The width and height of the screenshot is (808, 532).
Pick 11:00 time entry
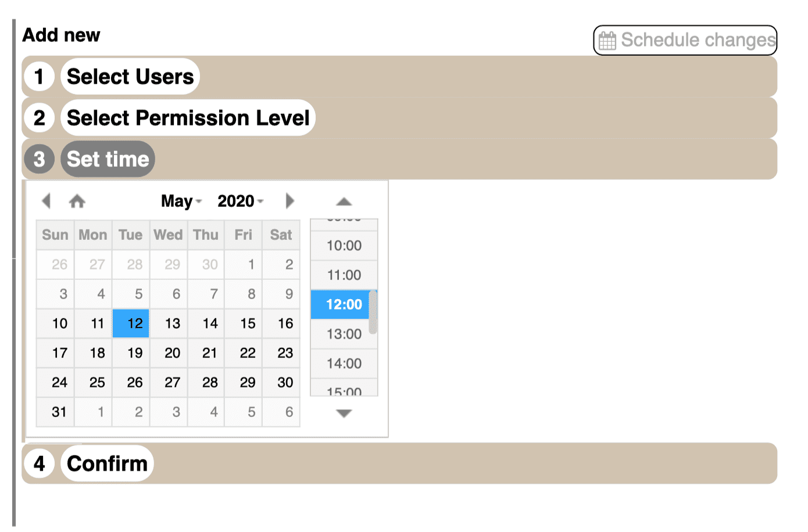click(x=344, y=275)
